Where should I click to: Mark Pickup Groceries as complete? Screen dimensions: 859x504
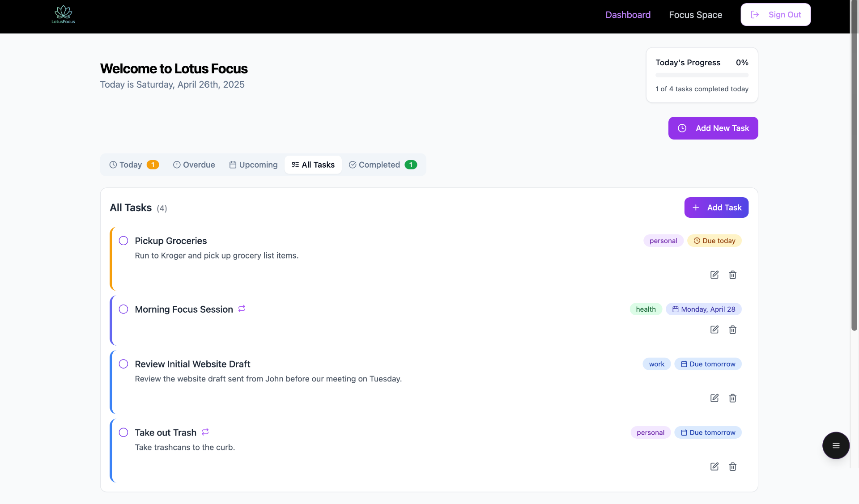[x=123, y=241]
